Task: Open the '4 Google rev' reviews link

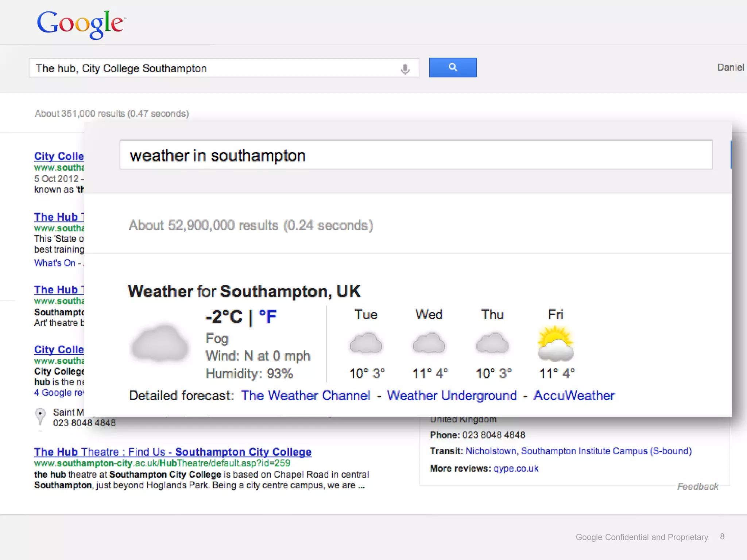Action: click(59, 393)
